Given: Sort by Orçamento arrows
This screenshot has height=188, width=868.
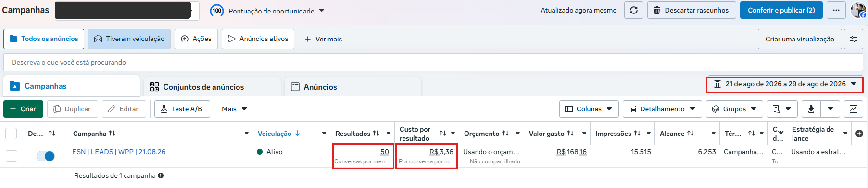Looking at the screenshot, I should coord(505,133).
